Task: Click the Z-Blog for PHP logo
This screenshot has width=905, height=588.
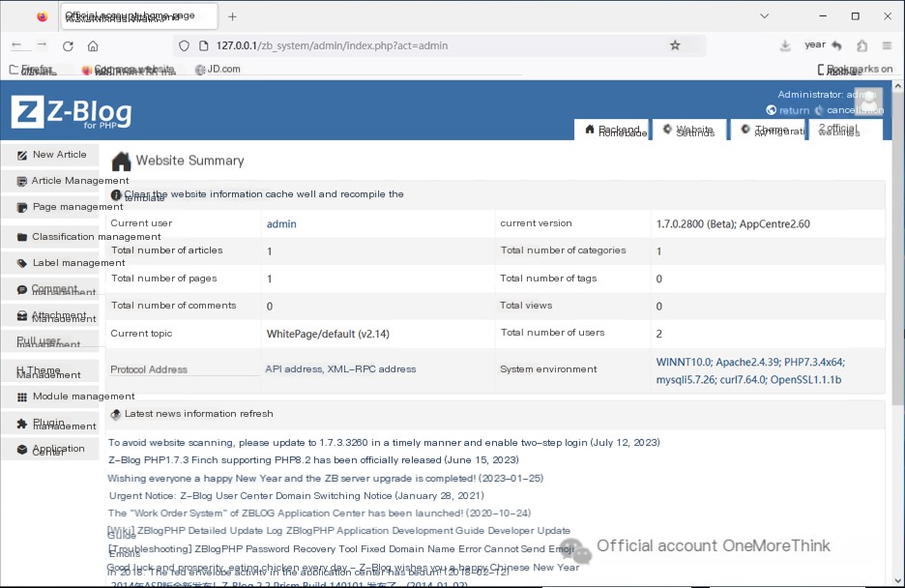Action: pos(72,112)
